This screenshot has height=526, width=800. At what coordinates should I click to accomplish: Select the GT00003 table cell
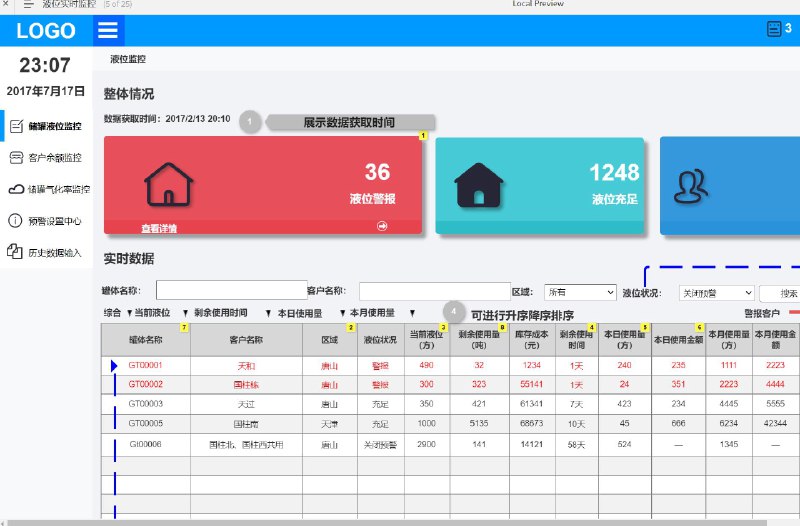click(x=145, y=404)
